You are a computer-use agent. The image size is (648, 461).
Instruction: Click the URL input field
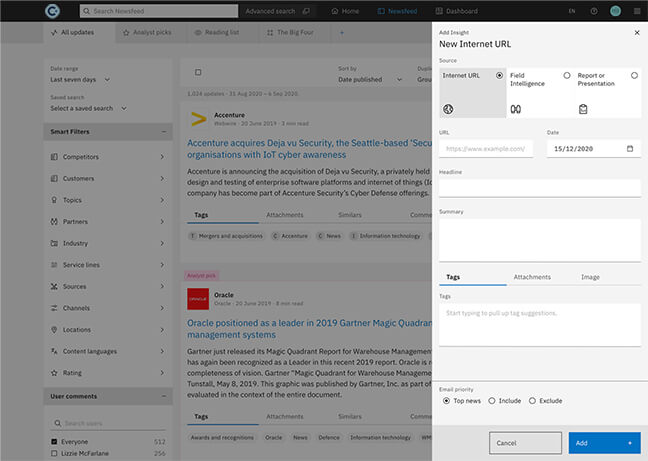[486, 149]
